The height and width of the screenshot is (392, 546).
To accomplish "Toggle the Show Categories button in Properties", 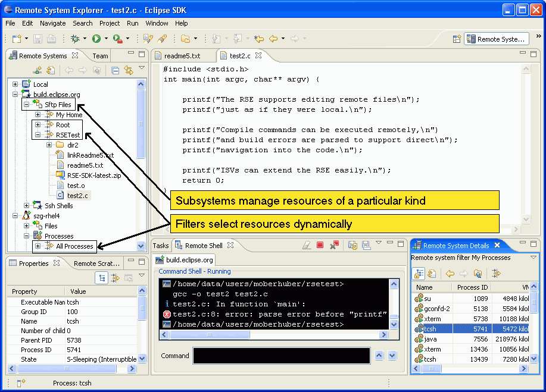I will pos(102,277).
